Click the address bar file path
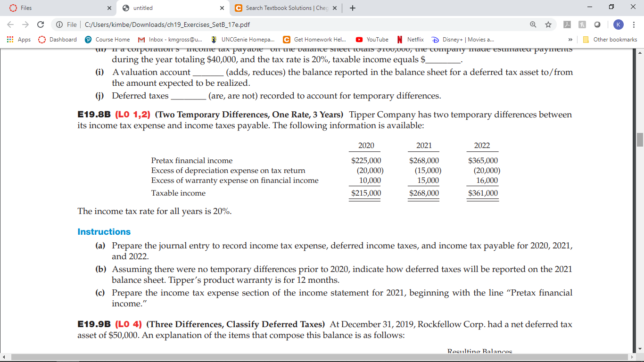The width and height of the screenshot is (644, 362). point(167,25)
